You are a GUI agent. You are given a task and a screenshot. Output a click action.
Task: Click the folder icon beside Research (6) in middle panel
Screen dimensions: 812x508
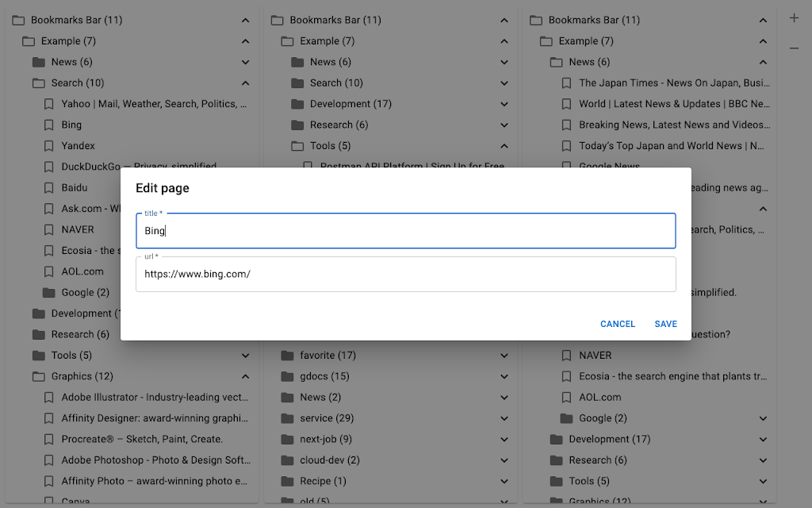(x=298, y=125)
